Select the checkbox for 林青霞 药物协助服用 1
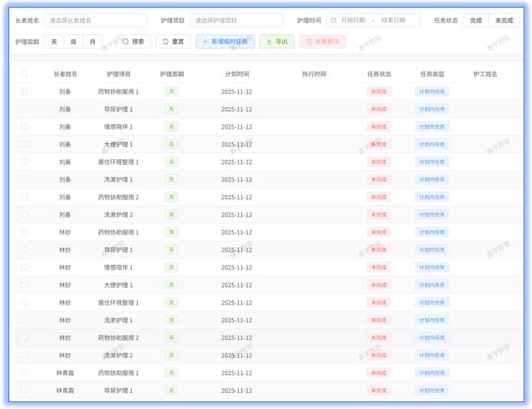 tap(24, 373)
